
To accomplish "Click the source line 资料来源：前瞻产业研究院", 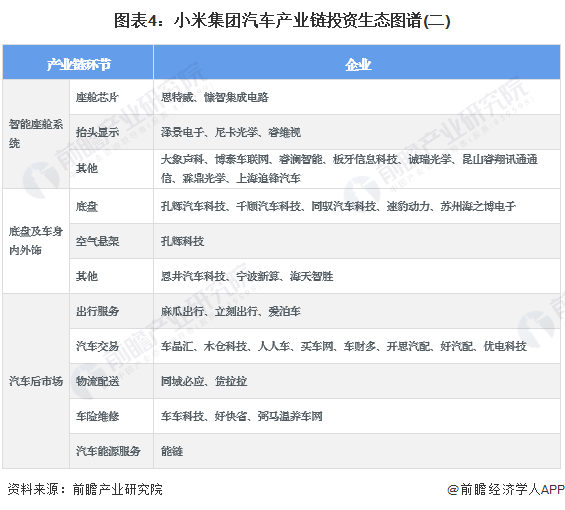I will point(85,489).
